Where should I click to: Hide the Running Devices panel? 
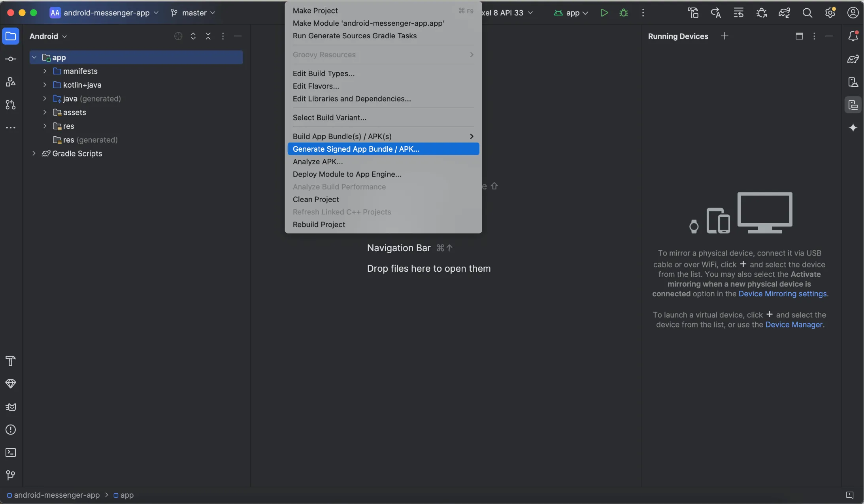[x=829, y=36]
